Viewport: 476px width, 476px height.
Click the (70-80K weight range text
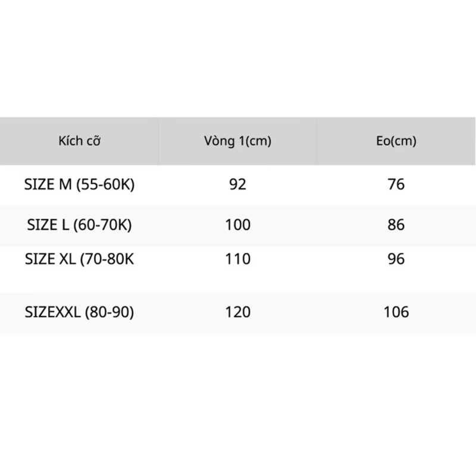(x=107, y=259)
